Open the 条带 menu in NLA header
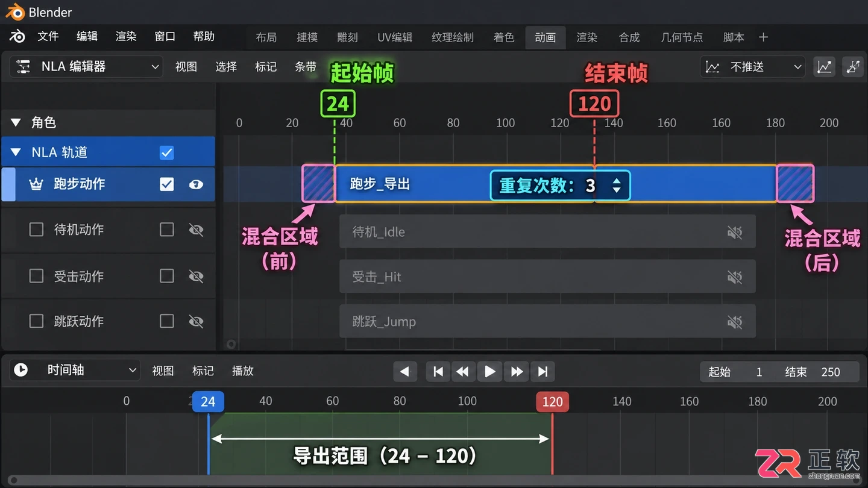 tap(306, 67)
